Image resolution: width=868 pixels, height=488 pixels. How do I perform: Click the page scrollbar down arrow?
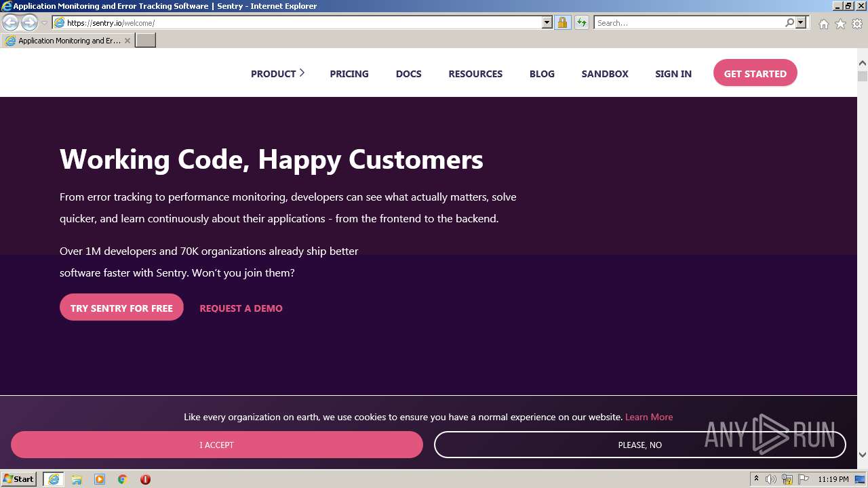(x=863, y=455)
